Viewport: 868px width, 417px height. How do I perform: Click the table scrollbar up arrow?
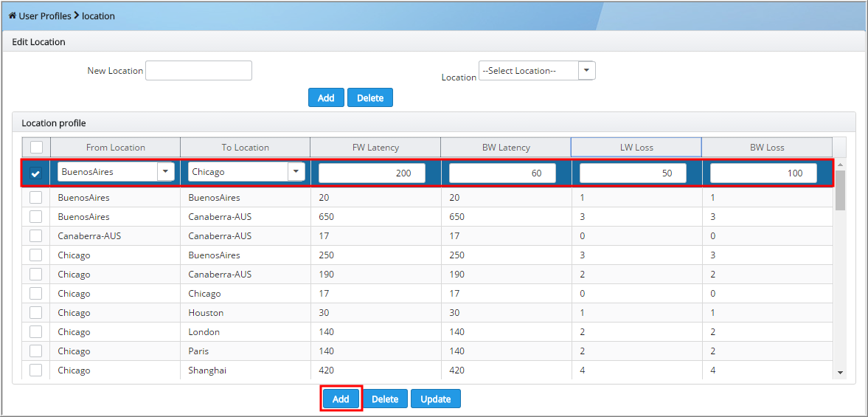pos(840,165)
